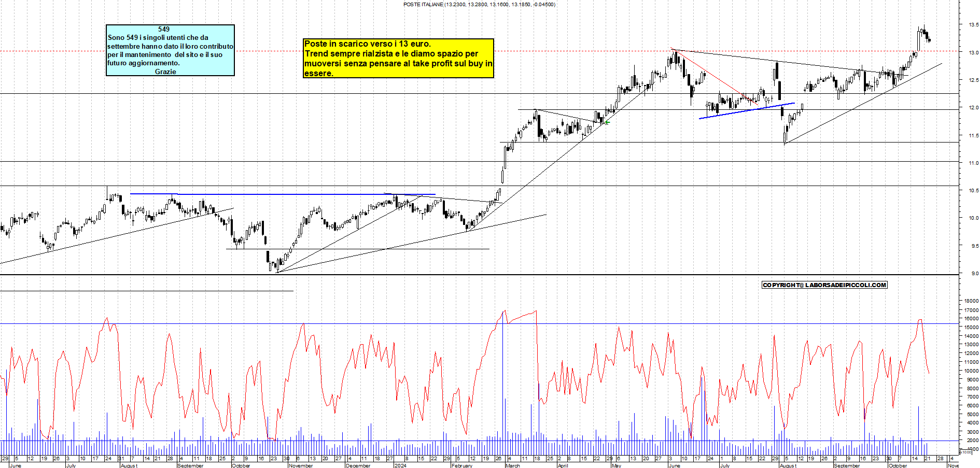Click the 13.0 price axis label
The image size is (980, 468).
[973, 53]
